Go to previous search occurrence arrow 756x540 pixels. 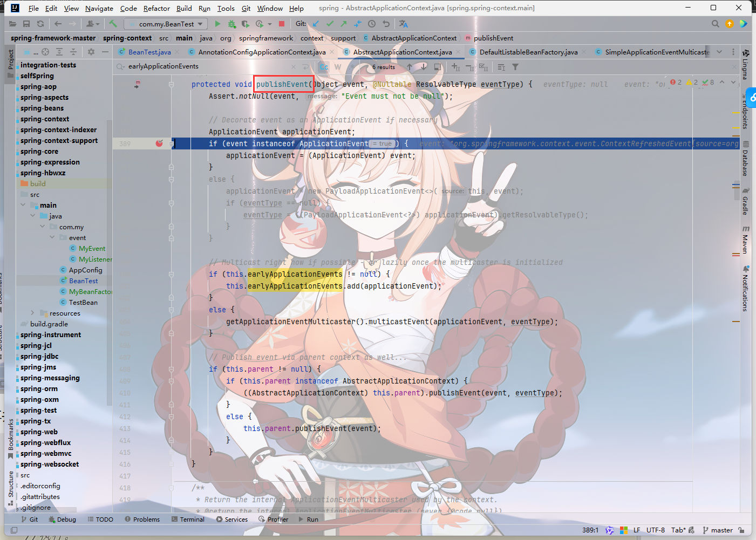(410, 67)
